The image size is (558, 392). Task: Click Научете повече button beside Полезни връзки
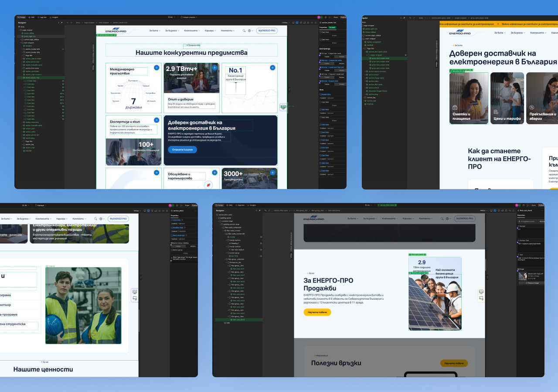(454, 363)
